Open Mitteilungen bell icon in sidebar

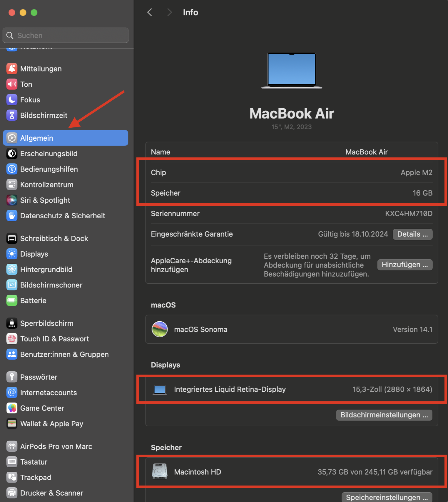(12, 69)
